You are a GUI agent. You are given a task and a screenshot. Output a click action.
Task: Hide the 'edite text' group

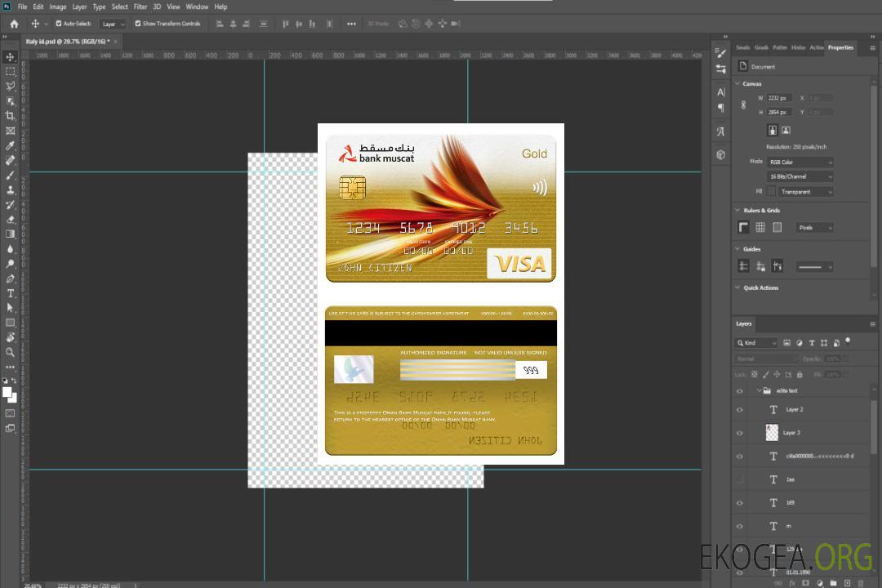pos(740,391)
